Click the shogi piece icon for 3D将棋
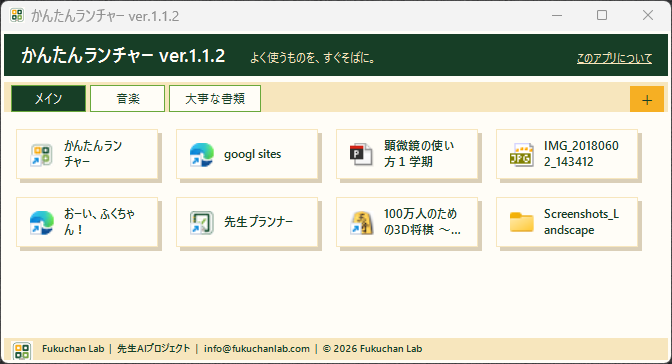 point(361,223)
